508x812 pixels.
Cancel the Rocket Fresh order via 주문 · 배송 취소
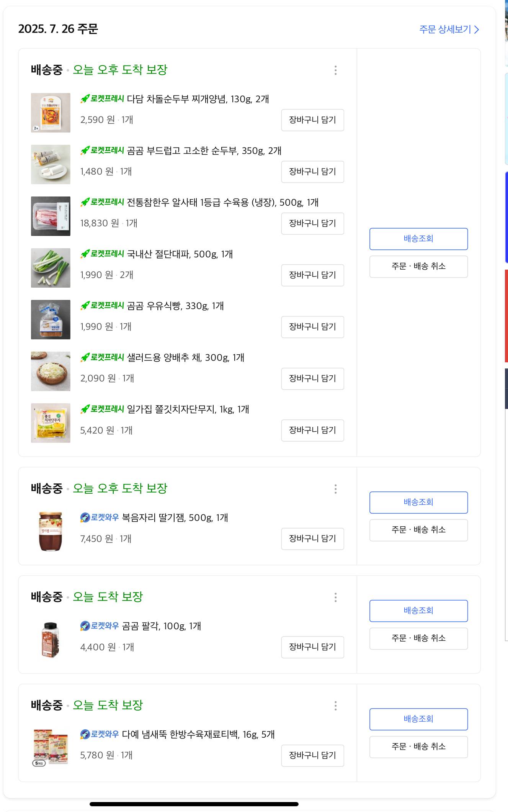pyautogui.click(x=418, y=266)
